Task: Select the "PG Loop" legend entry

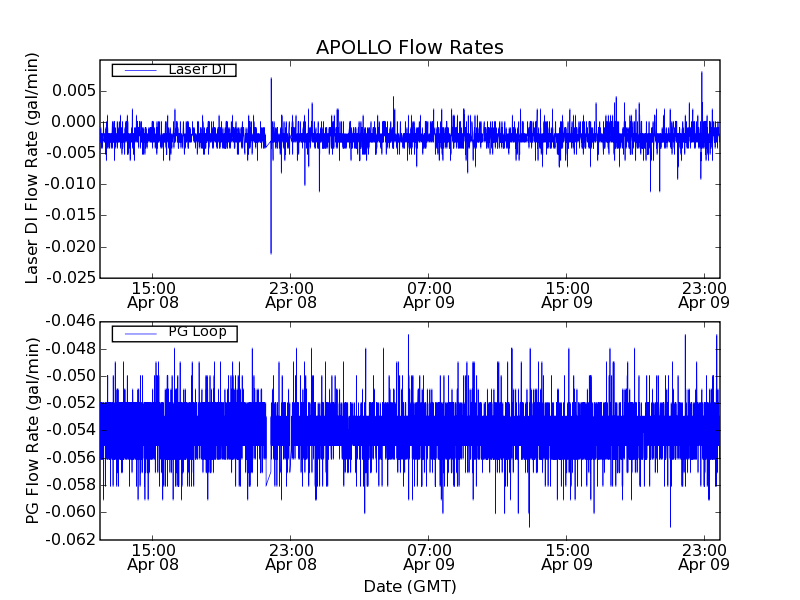Action: pyautogui.click(x=174, y=334)
